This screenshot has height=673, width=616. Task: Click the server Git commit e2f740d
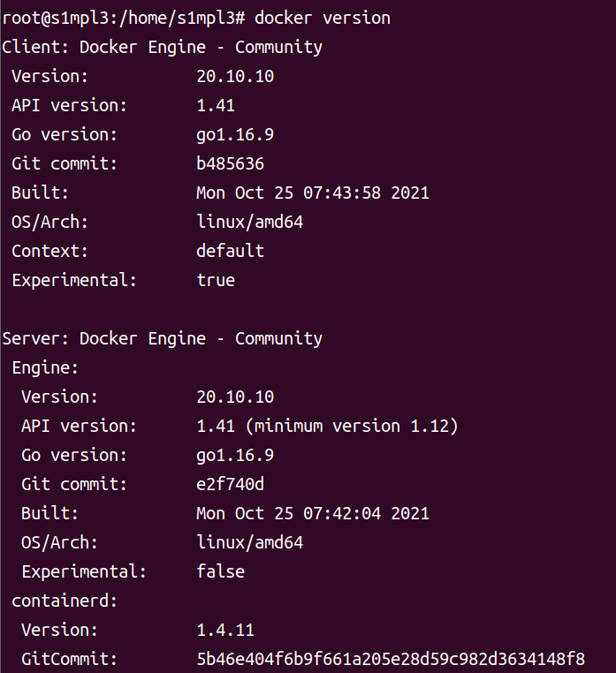point(230,484)
